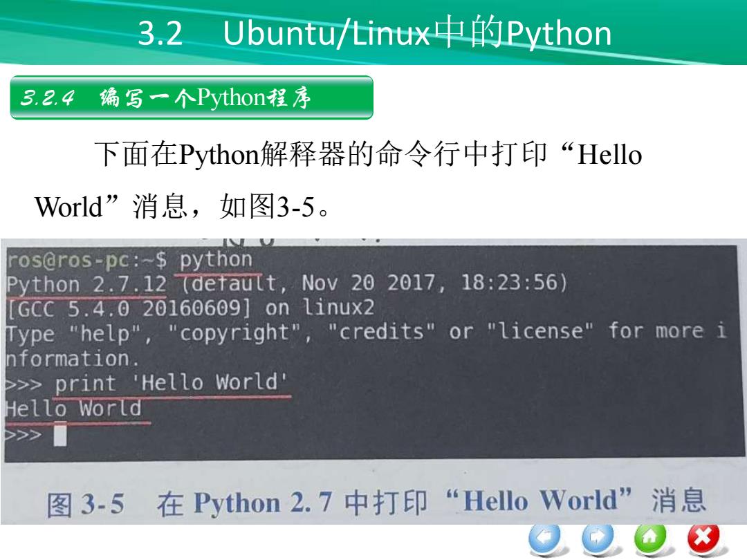Click the blue back arrow navigation icon
747x560 pixels.
pos(545,539)
